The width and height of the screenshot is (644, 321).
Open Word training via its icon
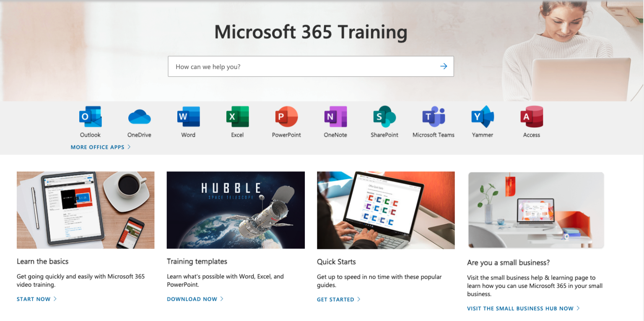point(188,116)
